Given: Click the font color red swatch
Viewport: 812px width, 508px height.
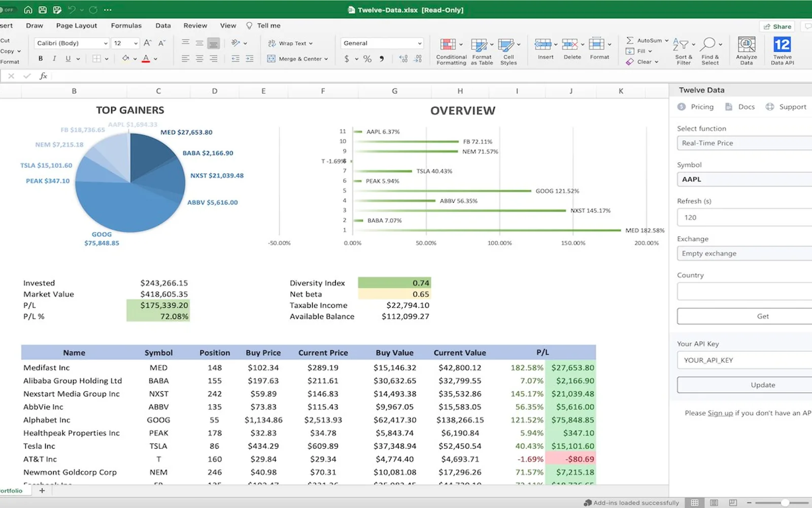Looking at the screenshot, I should 146,58.
